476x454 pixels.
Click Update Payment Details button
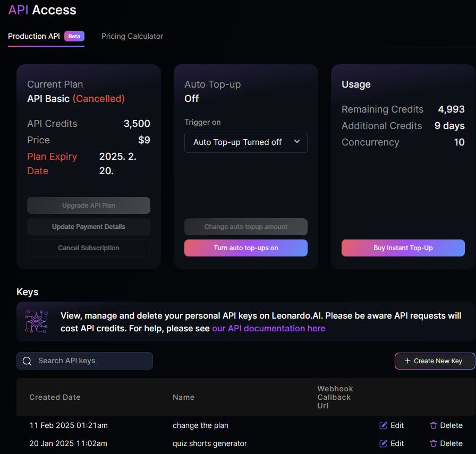(89, 227)
